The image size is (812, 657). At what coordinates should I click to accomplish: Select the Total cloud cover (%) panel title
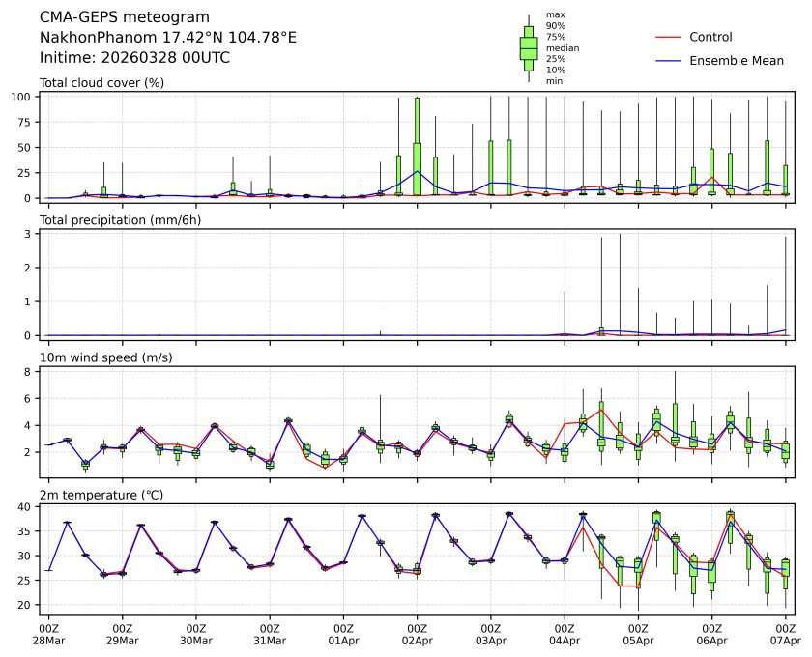click(101, 82)
